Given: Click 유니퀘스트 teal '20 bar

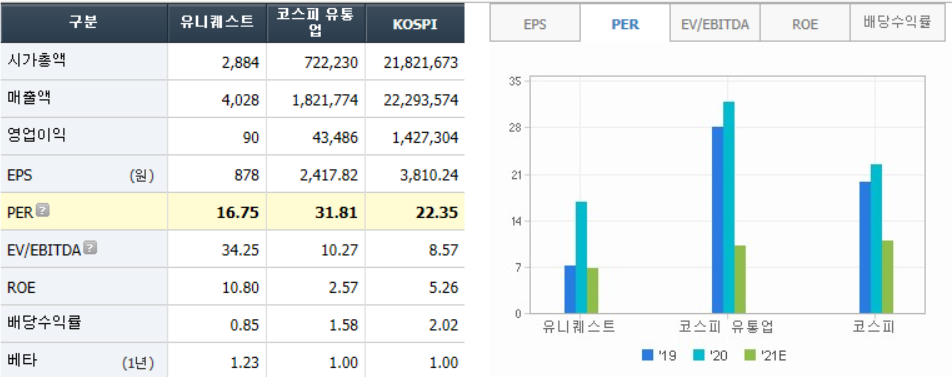Looking at the screenshot, I should coord(581,257).
